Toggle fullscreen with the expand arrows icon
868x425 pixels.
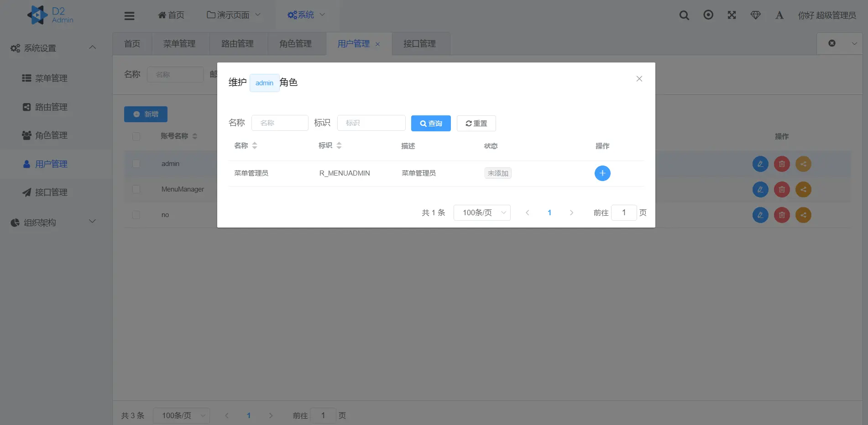coord(732,15)
